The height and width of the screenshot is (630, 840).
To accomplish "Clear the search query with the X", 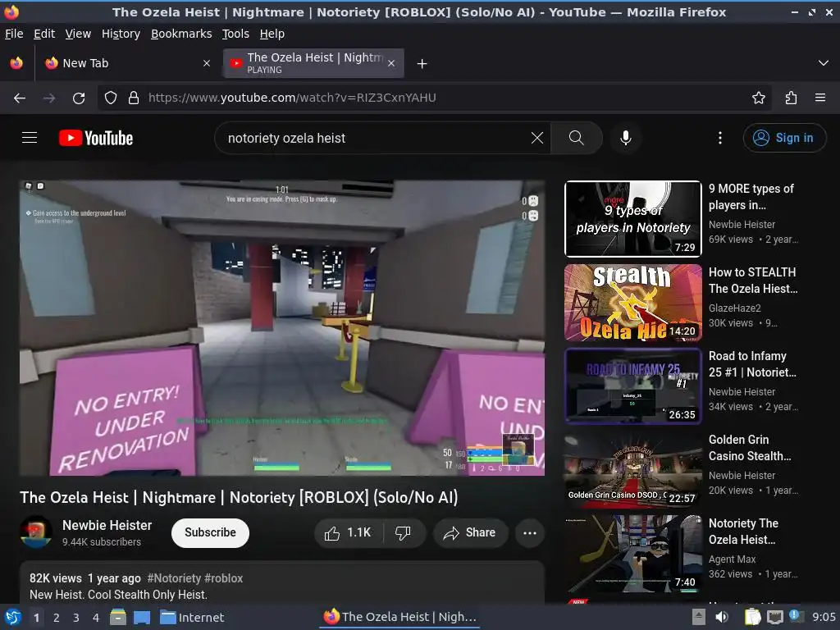I will pos(536,138).
